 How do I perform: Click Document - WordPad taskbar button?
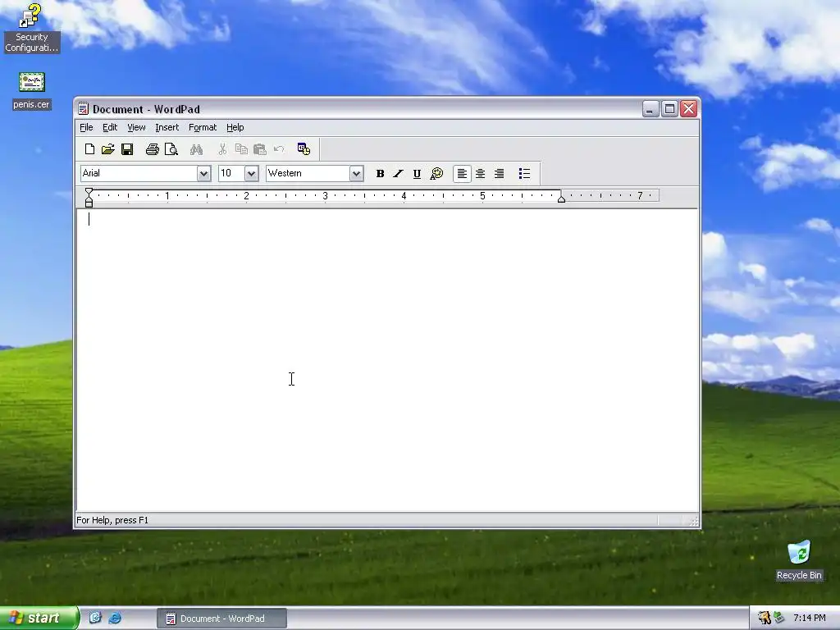pos(221,619)
